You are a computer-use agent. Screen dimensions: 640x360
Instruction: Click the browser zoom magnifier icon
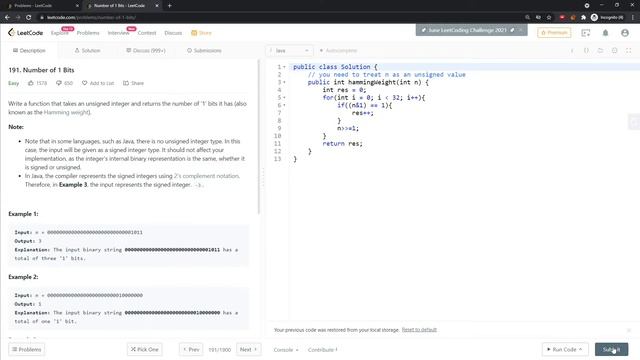[x=527, y=18]
